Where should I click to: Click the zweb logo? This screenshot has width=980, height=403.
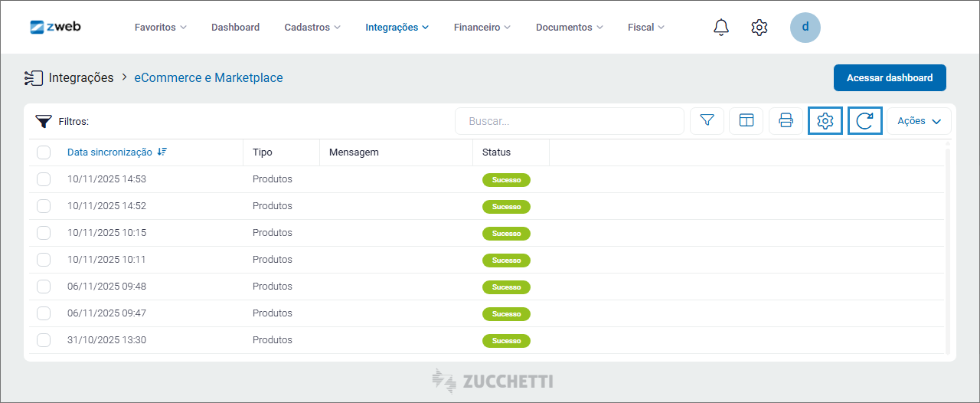(55, 27)
